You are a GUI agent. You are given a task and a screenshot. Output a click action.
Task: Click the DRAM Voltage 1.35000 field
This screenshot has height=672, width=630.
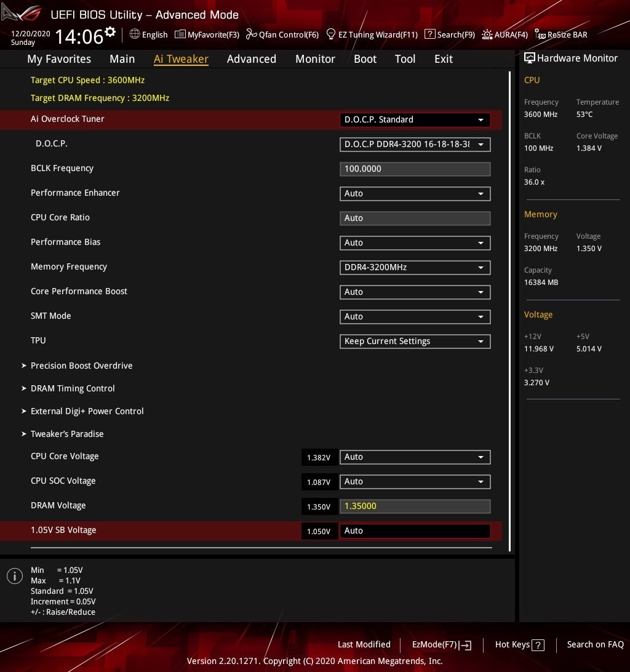[x=415, y=506]
